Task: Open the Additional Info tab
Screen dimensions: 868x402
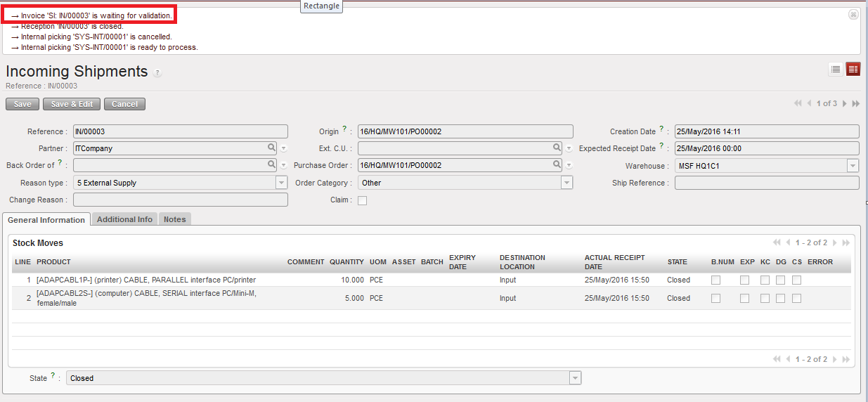Action: tap(124, 219)
